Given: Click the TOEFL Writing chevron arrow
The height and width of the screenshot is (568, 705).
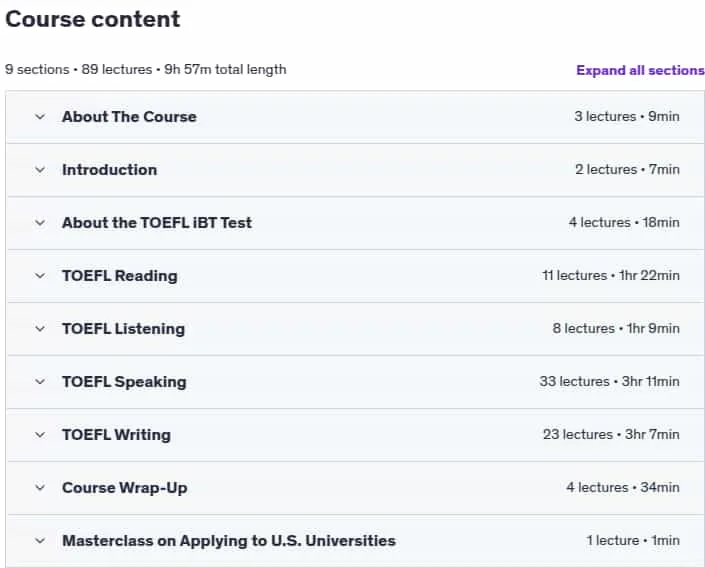Looking at the screenshot, I should tap(40, 435).
